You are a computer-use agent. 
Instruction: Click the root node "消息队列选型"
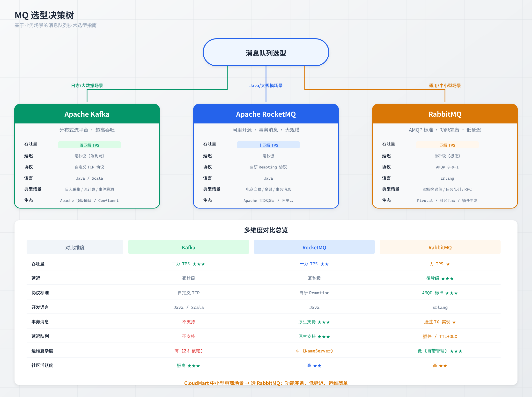(x=266, y=53)
